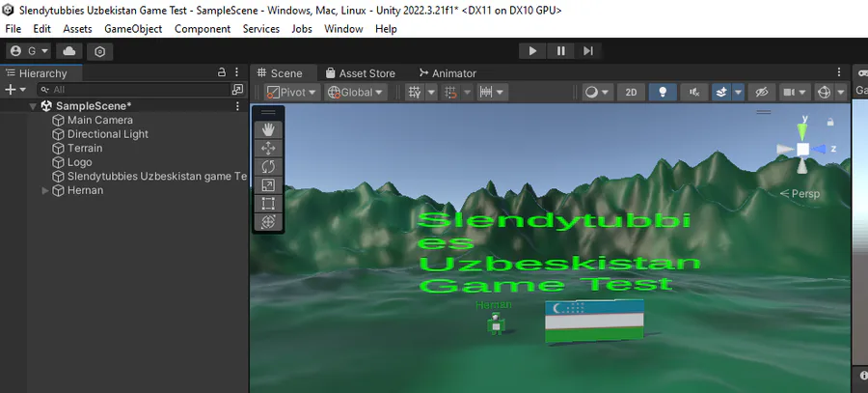The image size is (868, 393).
Task: Click the draw mode shading icon
Action: point(592,92)
